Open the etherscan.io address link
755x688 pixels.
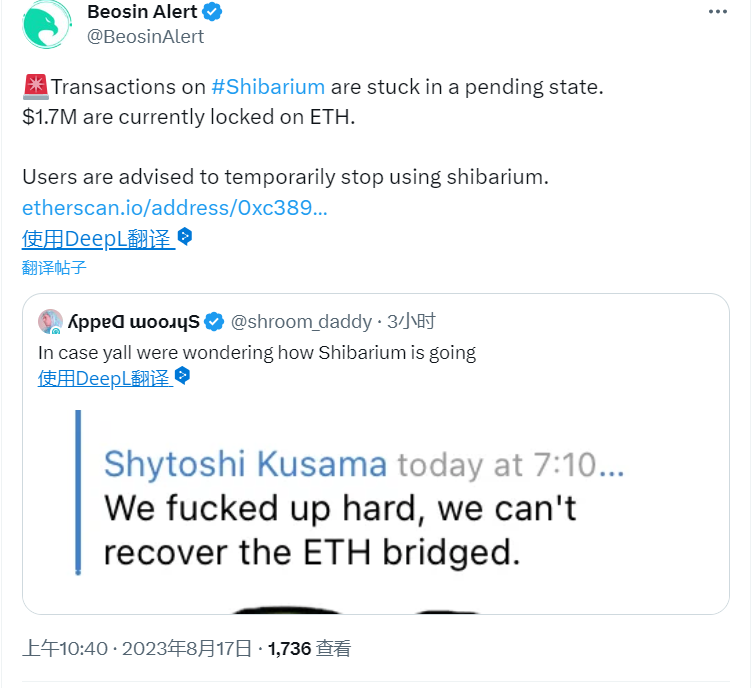[175, 208]
